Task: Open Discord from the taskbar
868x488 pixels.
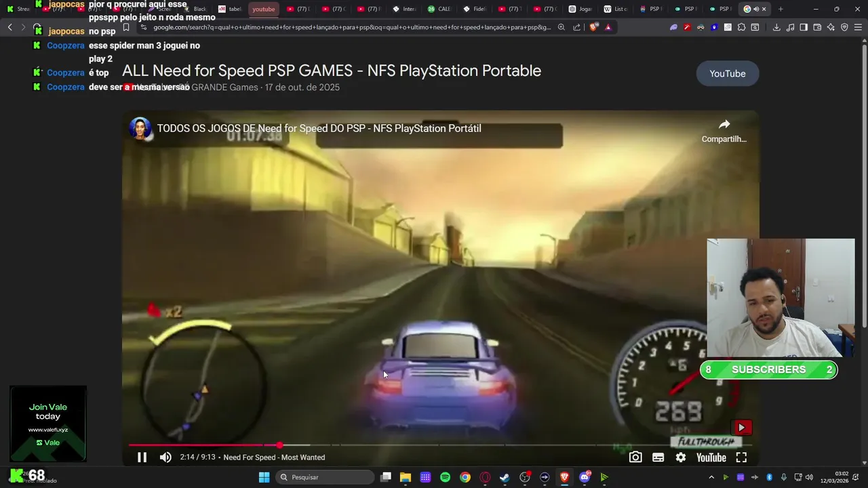Action: [x=585, y=477]
